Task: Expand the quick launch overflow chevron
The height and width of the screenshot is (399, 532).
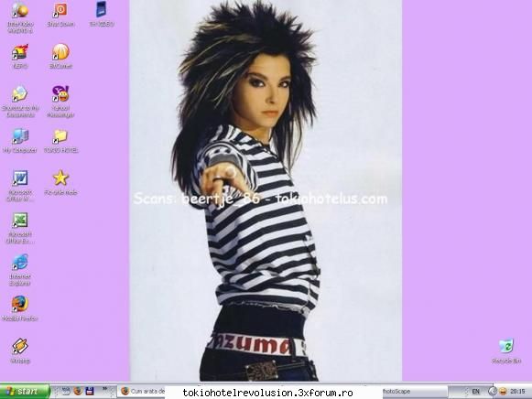Action: click(x=104, y=389)
